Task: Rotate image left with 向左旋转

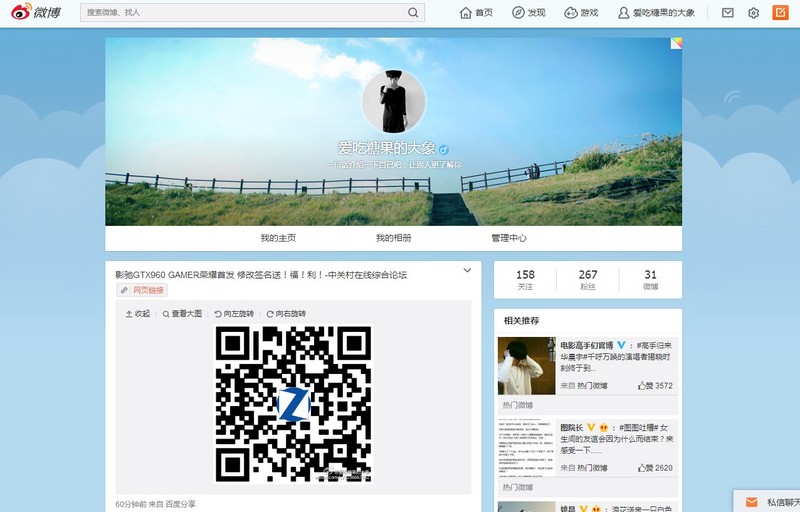Action: 234,314
